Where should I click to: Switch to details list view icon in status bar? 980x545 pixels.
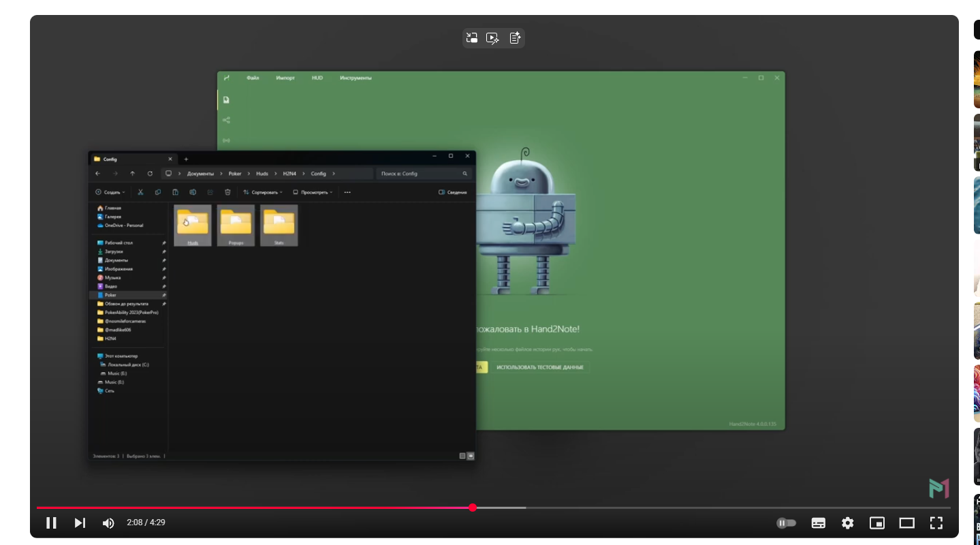coord(462,456)
